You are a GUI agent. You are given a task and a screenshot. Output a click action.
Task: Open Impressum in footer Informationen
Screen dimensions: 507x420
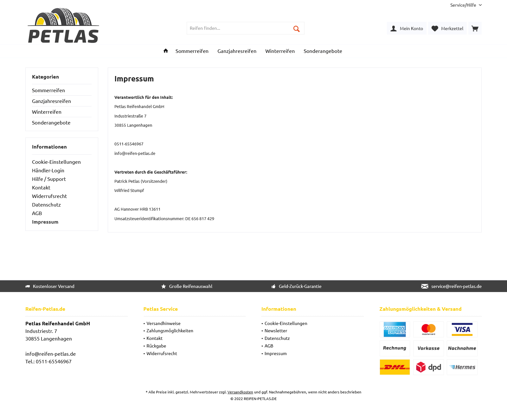[x=276, y=353]
